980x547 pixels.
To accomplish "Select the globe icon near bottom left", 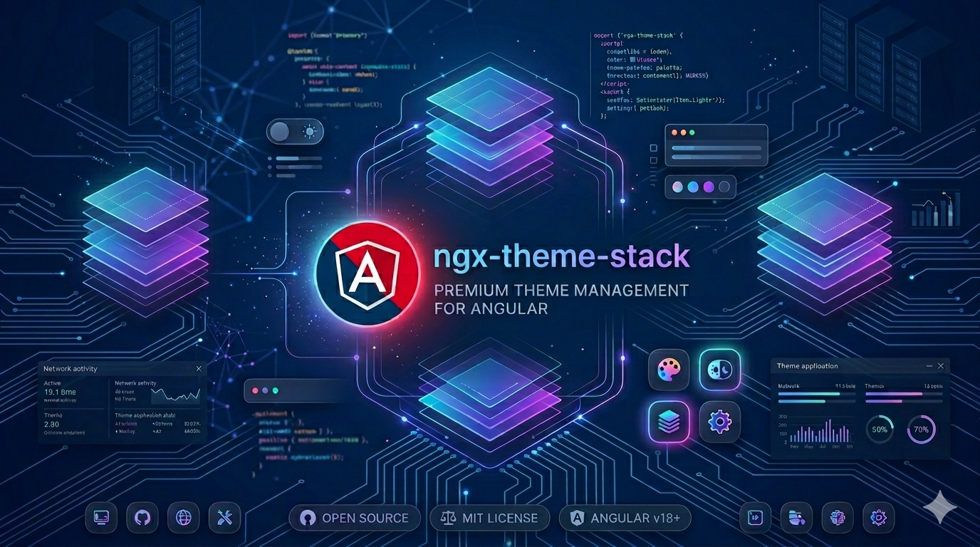I will (183, 518).
